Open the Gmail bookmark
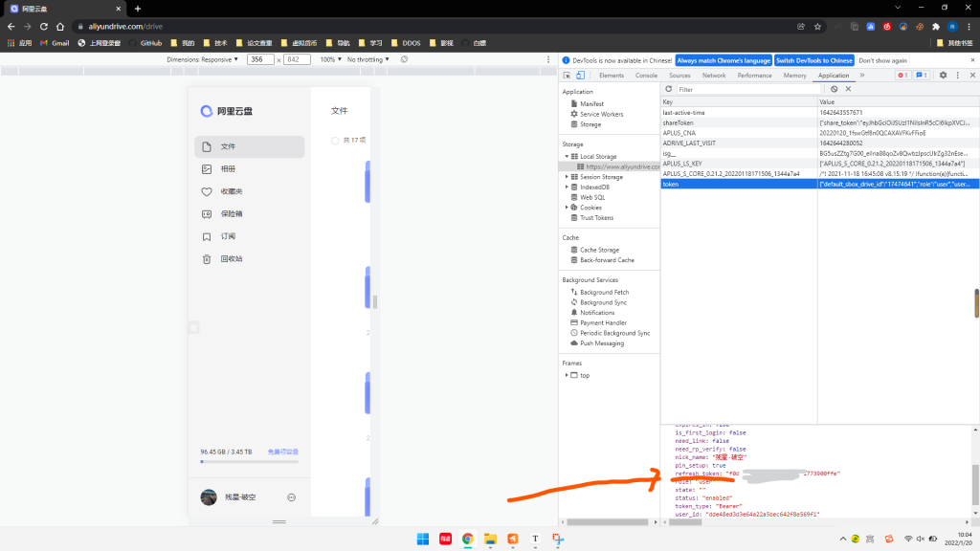Image resolution: width=980 pixels, height=551 pixels. [55, 43]
